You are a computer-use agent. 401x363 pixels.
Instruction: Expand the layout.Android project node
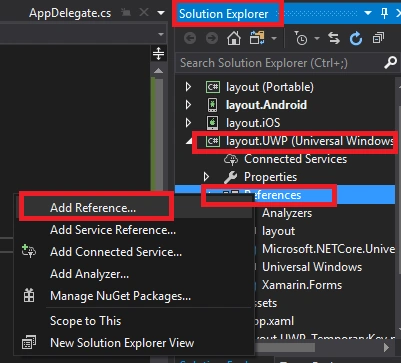(188, 105)
